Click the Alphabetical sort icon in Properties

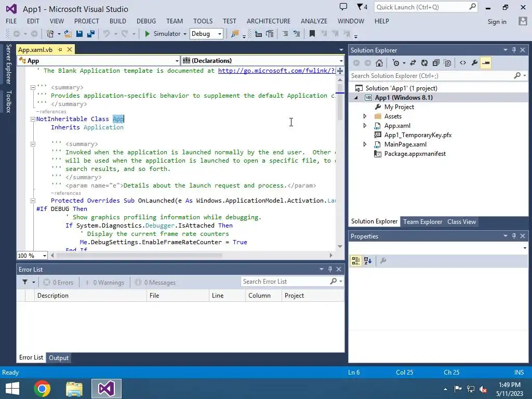(x=368, y=261)
